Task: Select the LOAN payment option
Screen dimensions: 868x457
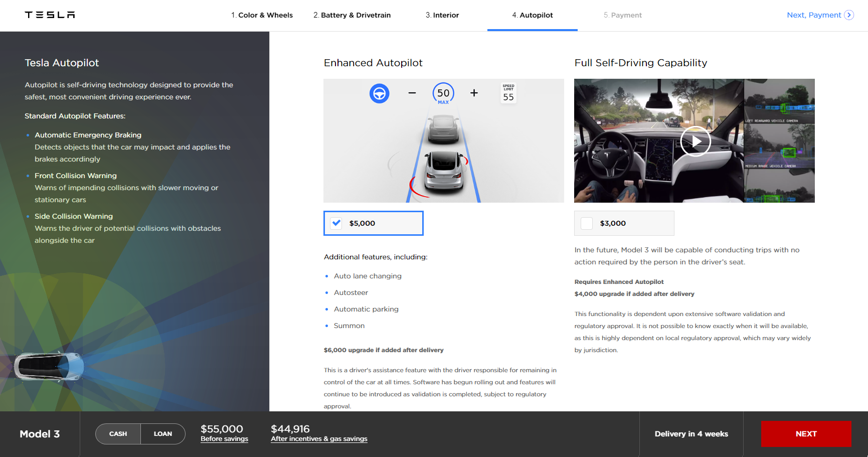Action: (163, 434)
